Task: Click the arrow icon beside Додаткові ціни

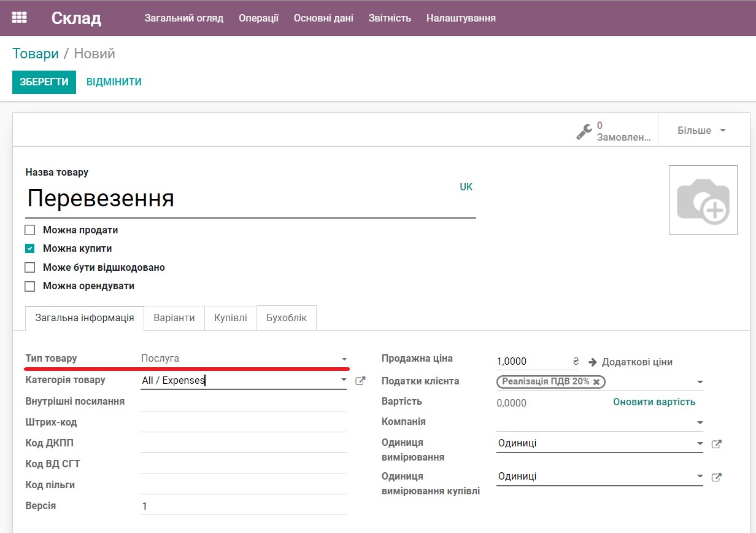Action: [x=592, y=362]
